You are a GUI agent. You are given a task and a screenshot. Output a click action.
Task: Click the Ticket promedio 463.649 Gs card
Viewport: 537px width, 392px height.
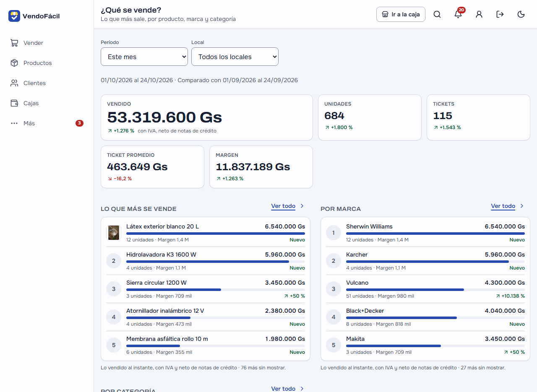[x=152, y=167]
